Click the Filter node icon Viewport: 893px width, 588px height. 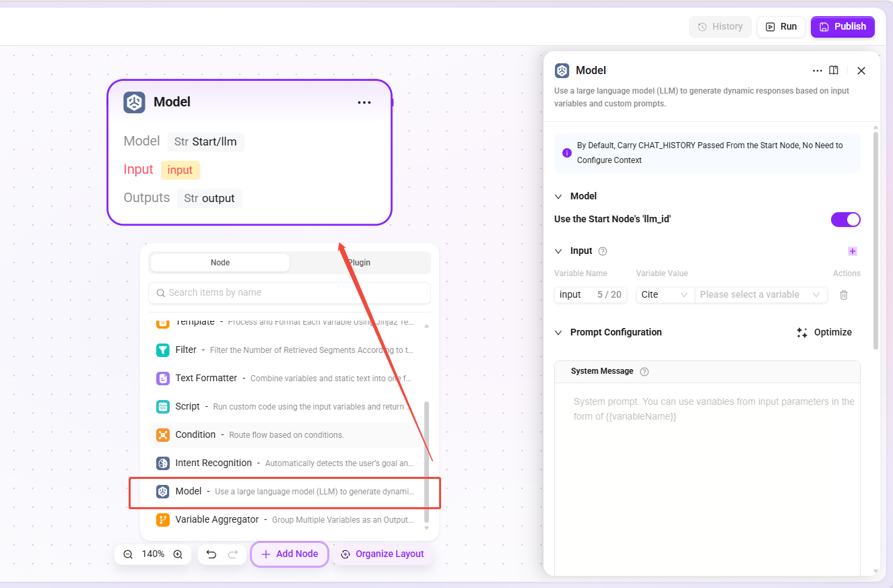click(x=163, y=350)
